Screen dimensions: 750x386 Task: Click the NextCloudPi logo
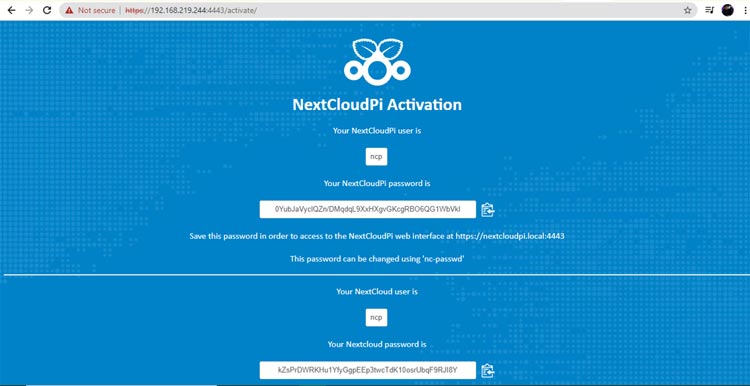pyautogui.click(x=377, y=62)
